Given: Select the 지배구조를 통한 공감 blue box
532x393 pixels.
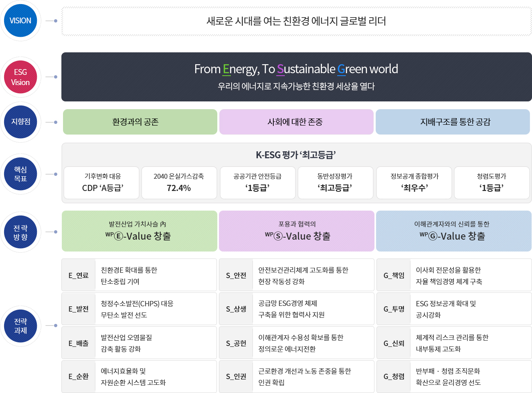Looking at the screenshot, I should pyautogui.click(x=453, y=121).
